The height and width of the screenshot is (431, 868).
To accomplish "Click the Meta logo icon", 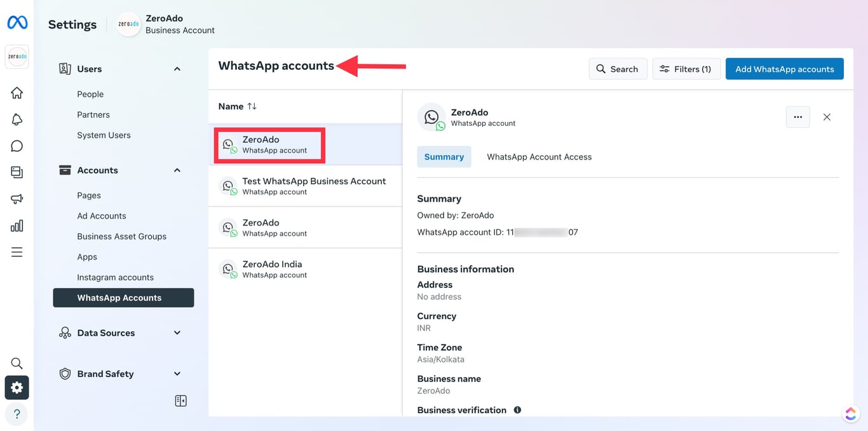I will (17, 23).
